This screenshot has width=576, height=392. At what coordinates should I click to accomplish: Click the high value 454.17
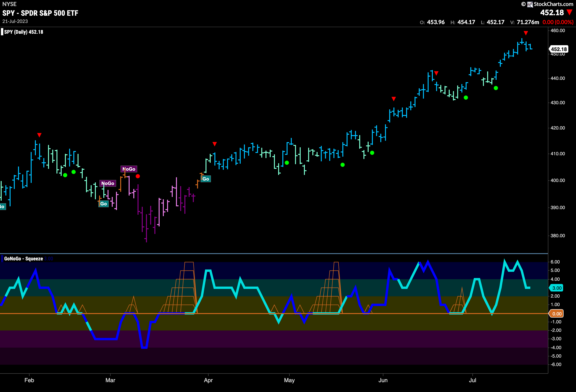pos(466,22)
